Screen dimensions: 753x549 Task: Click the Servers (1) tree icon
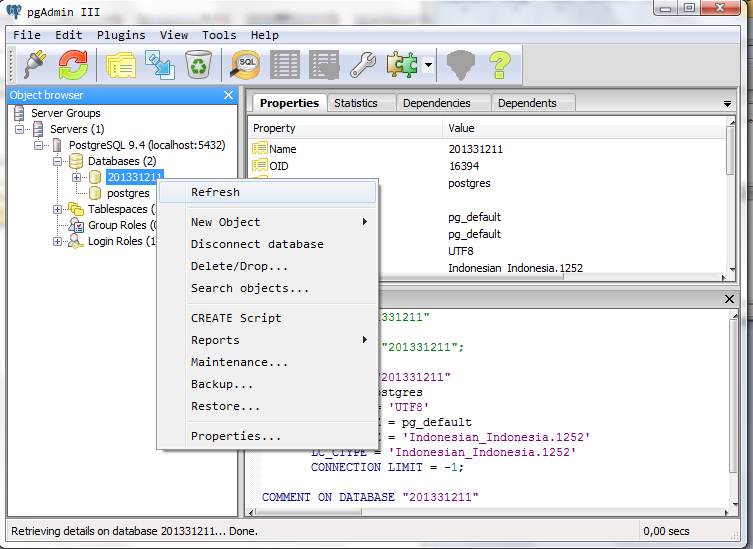[38, 129]
